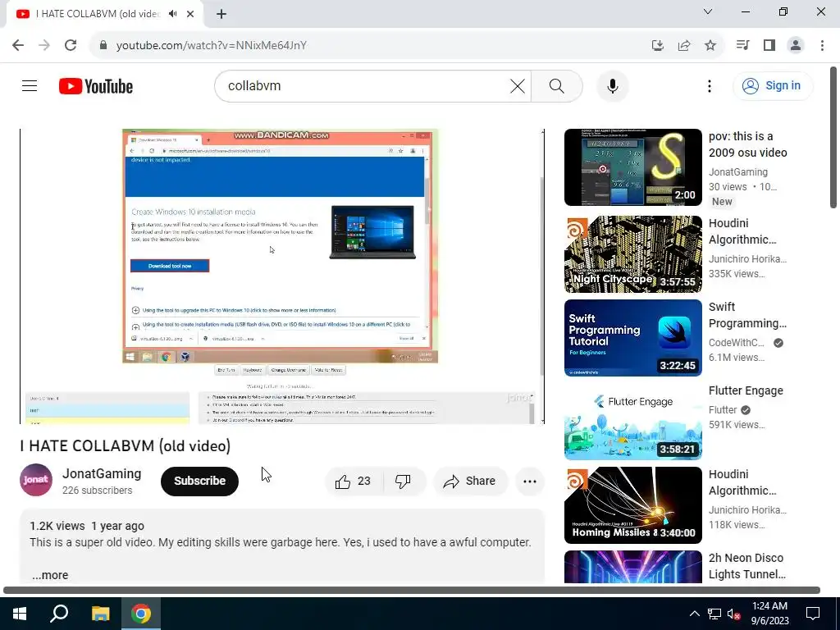Open the YouTube guide hamburger menu
The width and height of the screenshot is (840, 630).
30,85
